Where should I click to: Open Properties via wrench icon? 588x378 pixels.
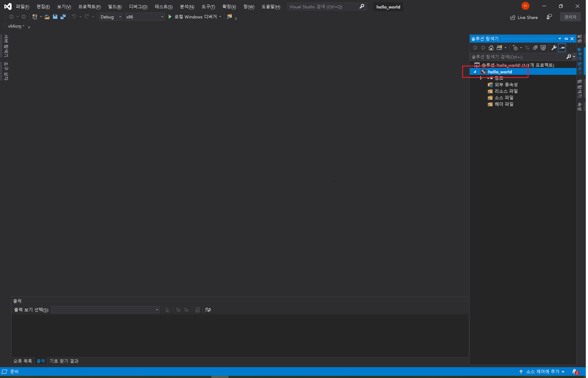554,48
